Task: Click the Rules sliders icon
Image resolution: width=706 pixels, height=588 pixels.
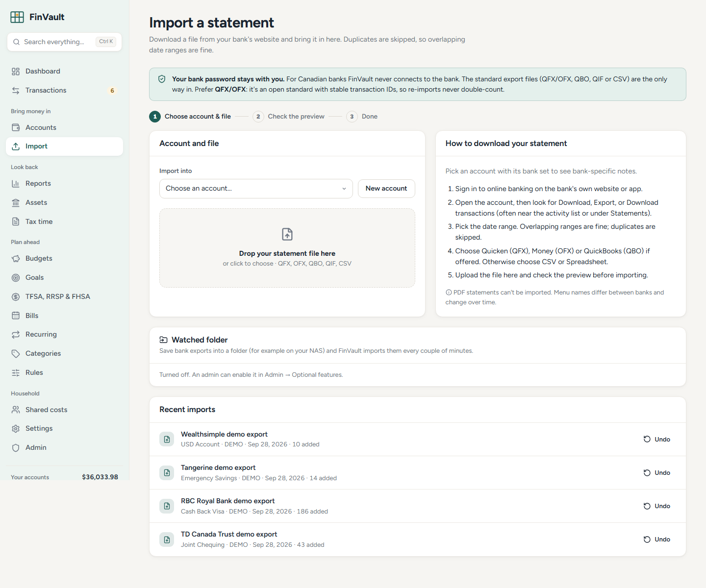Action: [x=16, y=373]
